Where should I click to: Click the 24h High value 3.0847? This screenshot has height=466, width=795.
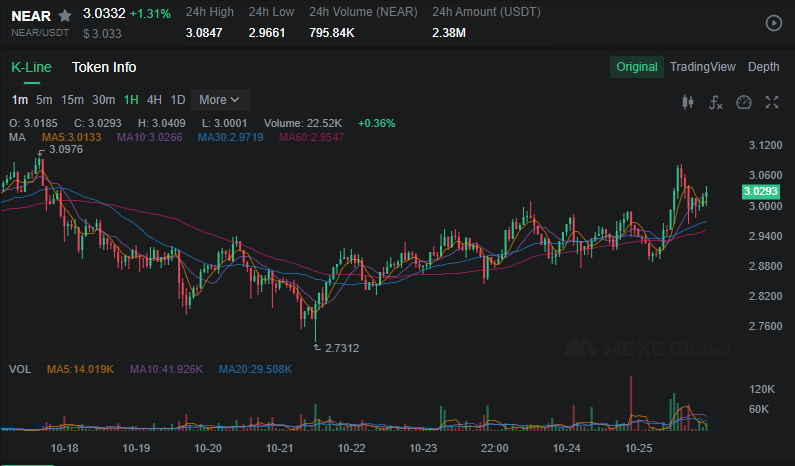pos(204,33)
